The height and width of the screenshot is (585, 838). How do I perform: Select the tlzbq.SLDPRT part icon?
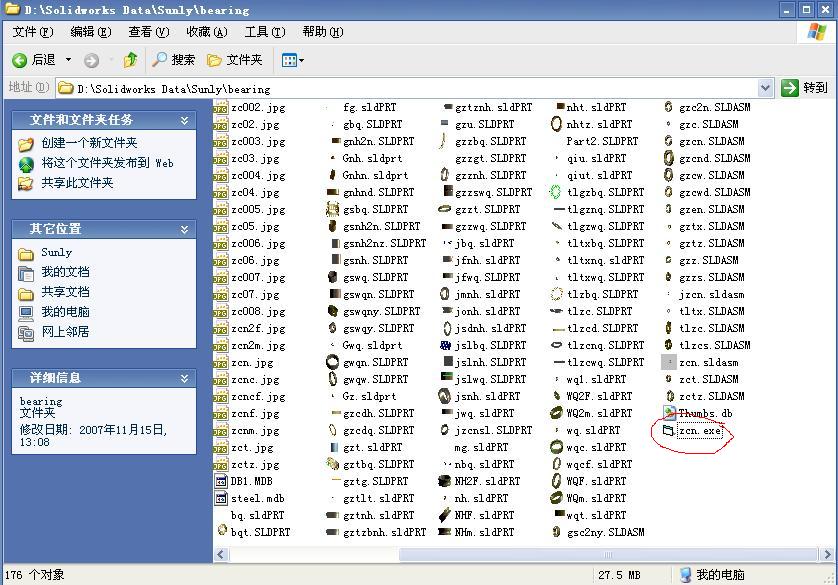coord(556,294)
